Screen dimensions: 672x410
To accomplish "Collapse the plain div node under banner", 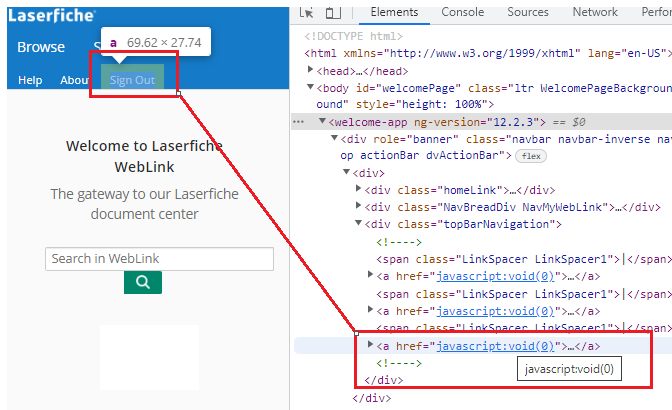I will 347,172.
